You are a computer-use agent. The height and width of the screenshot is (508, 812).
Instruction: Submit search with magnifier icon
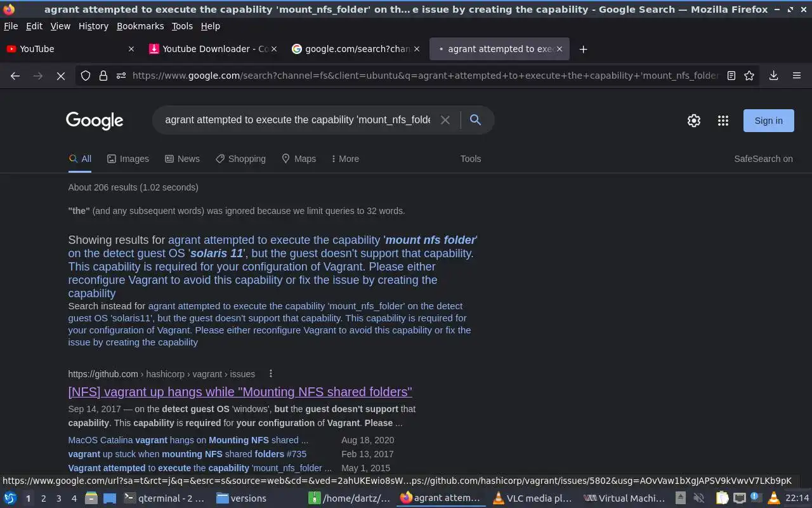click(475, 120)
